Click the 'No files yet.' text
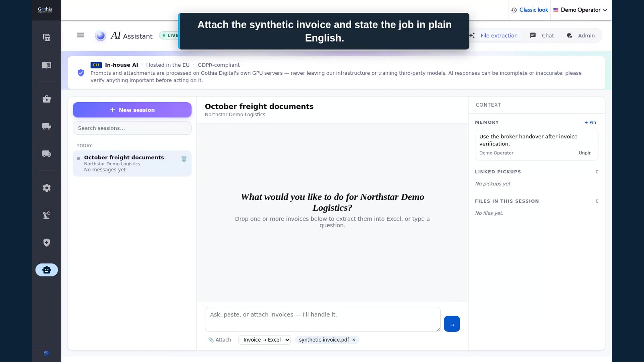This screenshot has width=644, height=362. point(489,213)
